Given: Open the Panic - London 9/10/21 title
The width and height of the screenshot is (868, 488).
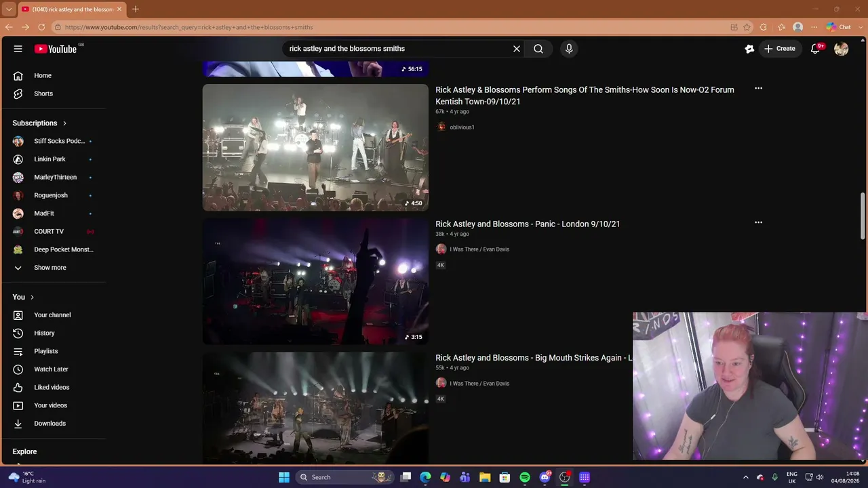Looking at the screenshot, I should pyautogui.click(x=528, y=224).
